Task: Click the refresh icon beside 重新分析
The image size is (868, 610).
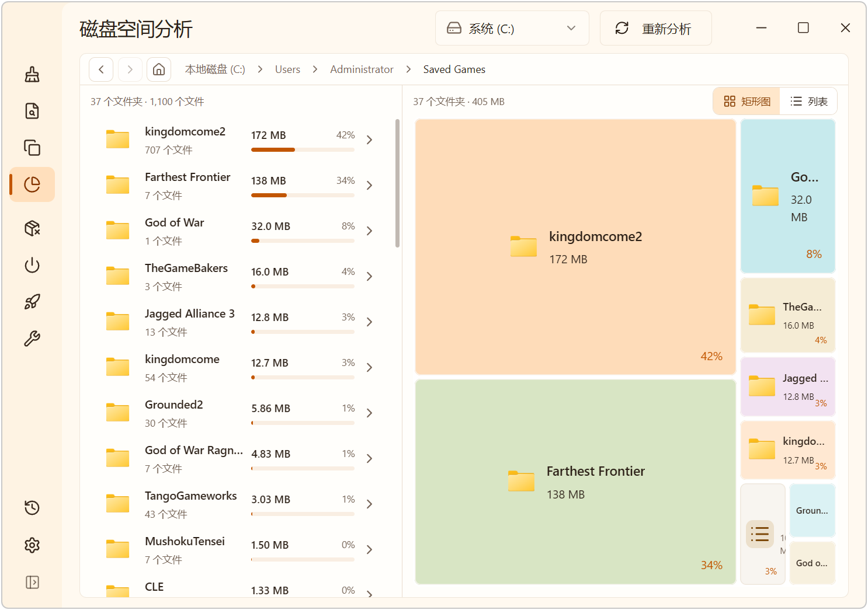Action: pos(622,28)
